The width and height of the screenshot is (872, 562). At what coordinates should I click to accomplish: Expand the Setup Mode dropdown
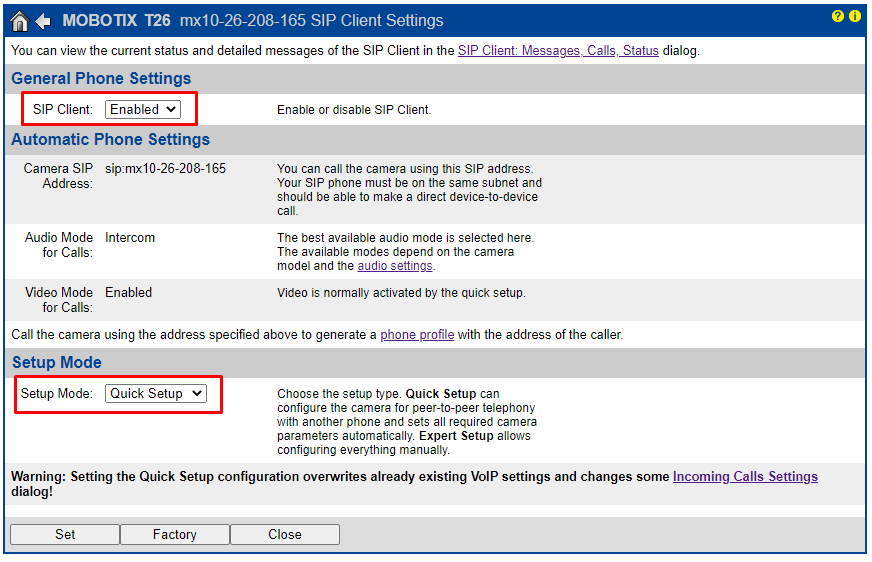coord(155,394)
